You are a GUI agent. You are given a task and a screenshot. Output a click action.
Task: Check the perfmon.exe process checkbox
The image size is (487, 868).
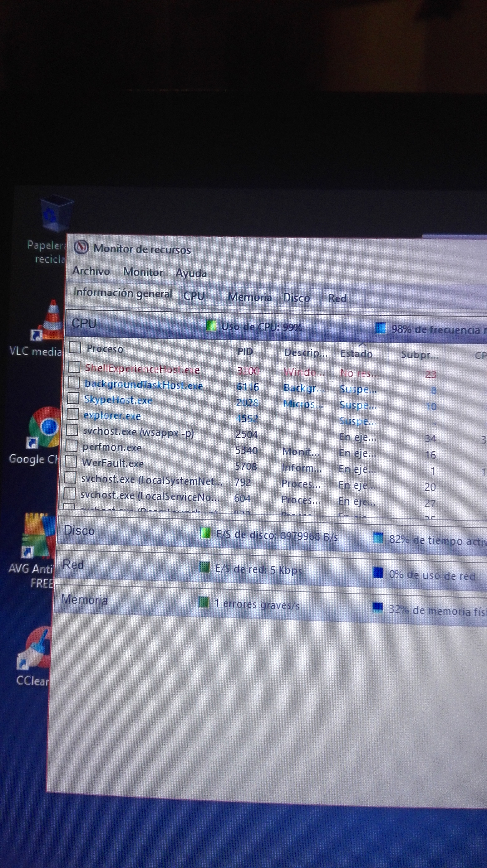pos(71,446)
